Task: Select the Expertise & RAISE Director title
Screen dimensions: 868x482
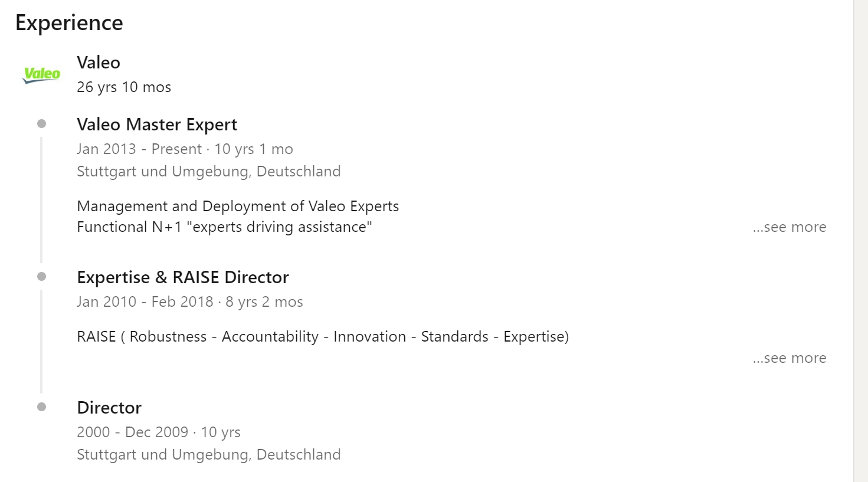Action: tap(183, 277)
